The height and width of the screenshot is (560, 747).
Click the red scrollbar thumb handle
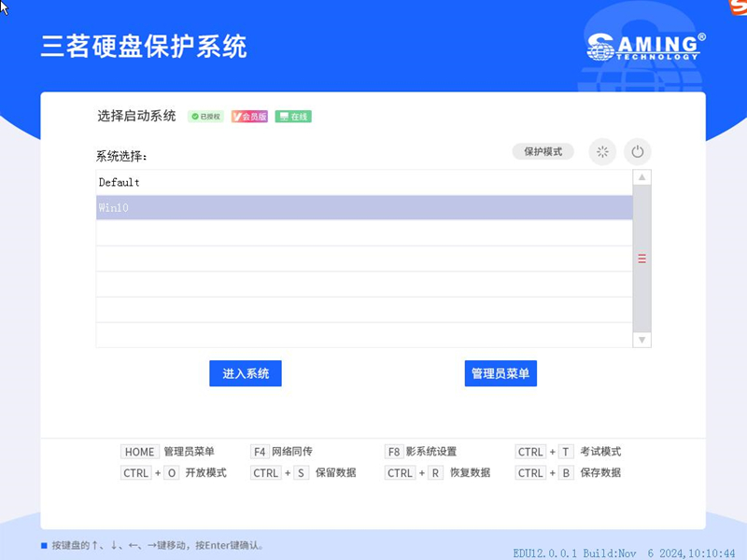641,259
